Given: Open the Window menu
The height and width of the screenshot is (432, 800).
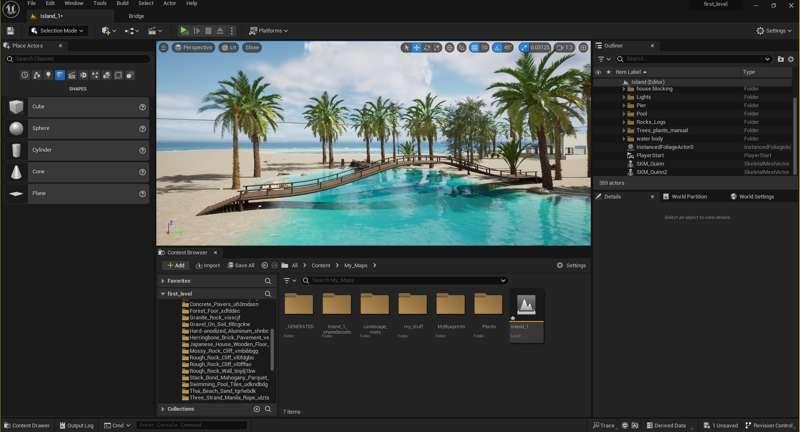Looking at the screenshot, I should (74, 3).
